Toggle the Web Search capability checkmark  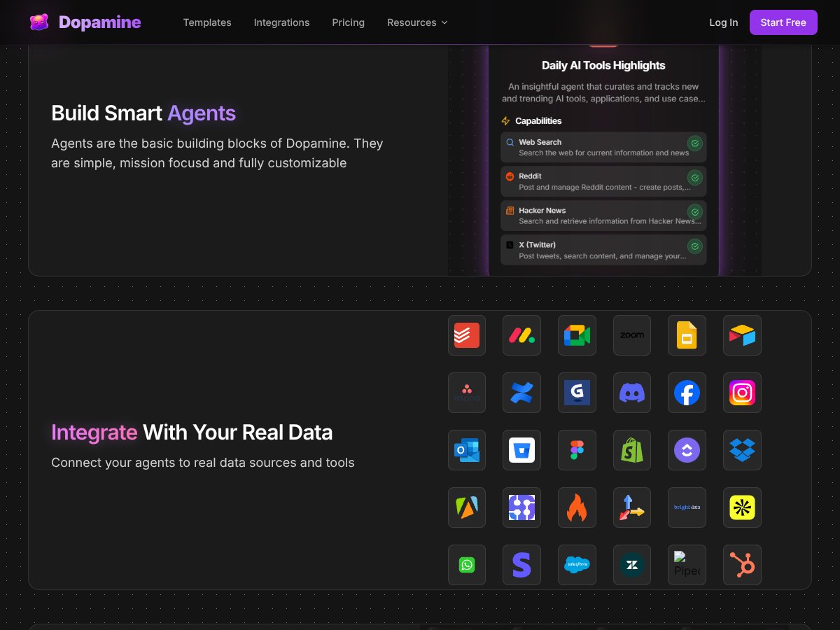pyautogui.click(x=694, y=143)
